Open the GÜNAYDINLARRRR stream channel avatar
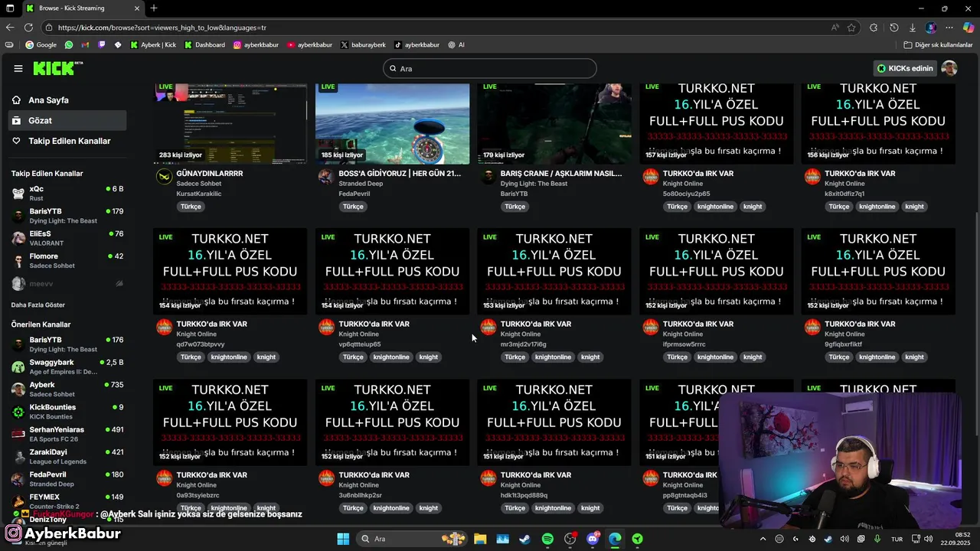980x551 pixels. [x=164, y=177]
